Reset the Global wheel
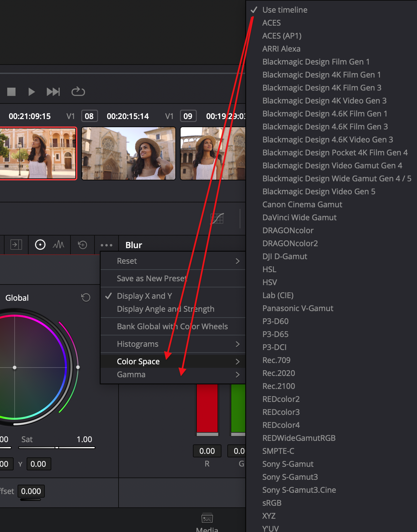Screen dimensions: 417x532 [x=86, y=297]
